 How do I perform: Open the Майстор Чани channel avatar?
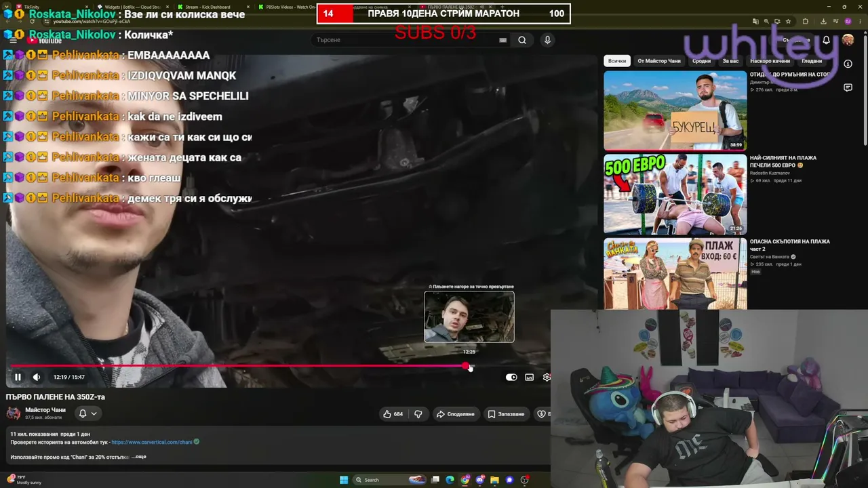pos(14,413)
